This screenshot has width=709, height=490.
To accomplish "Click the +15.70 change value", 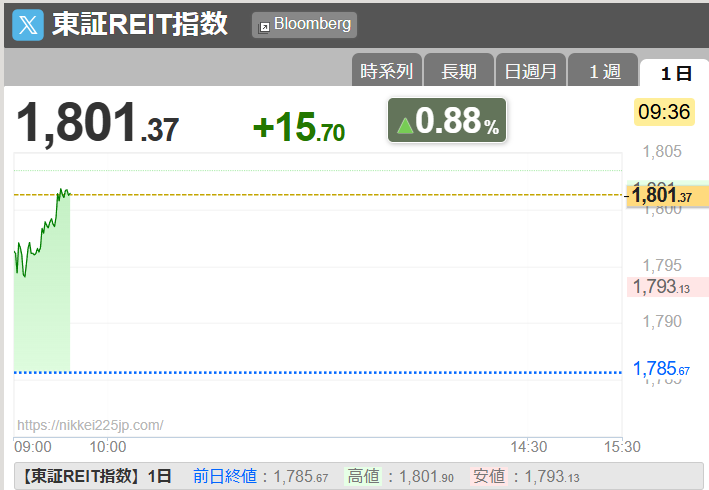I will [299, 127].
